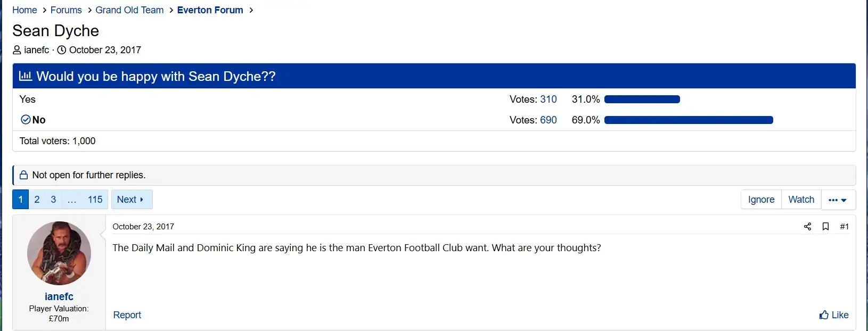Image resolution: width=868 pixels, height=331 pixels.
Task: Click the share icon on post #1
Action: tap(807, 227)
